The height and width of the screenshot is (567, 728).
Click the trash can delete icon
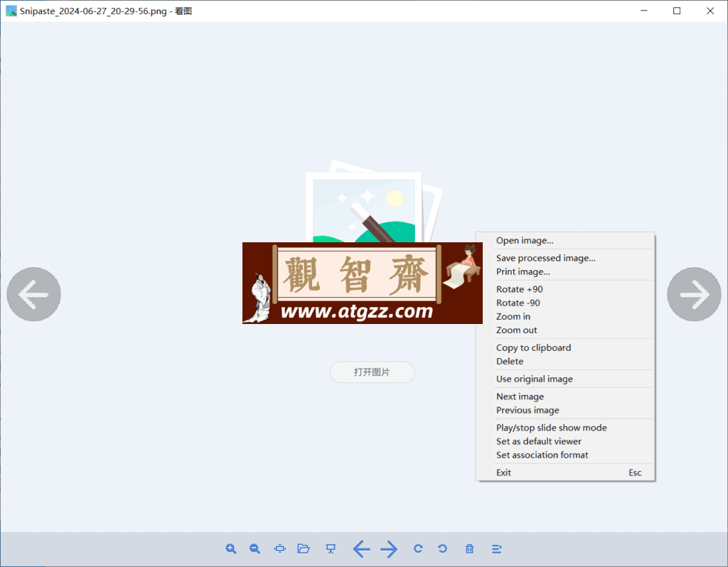[469, 549]
